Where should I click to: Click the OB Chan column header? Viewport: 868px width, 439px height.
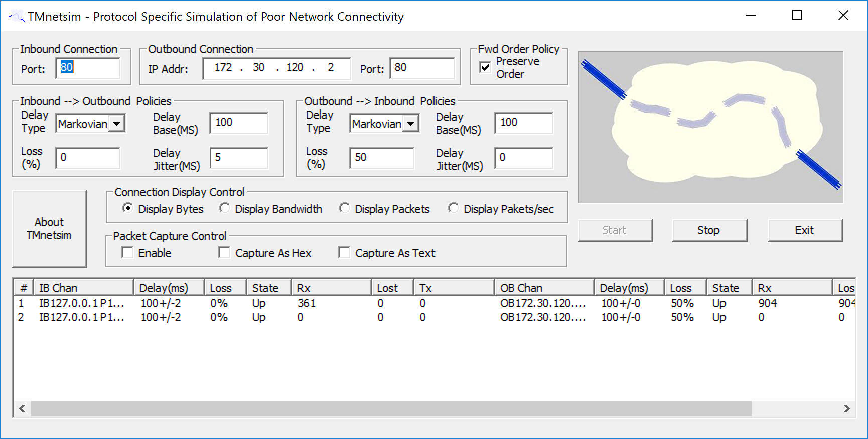click(544, 288)
